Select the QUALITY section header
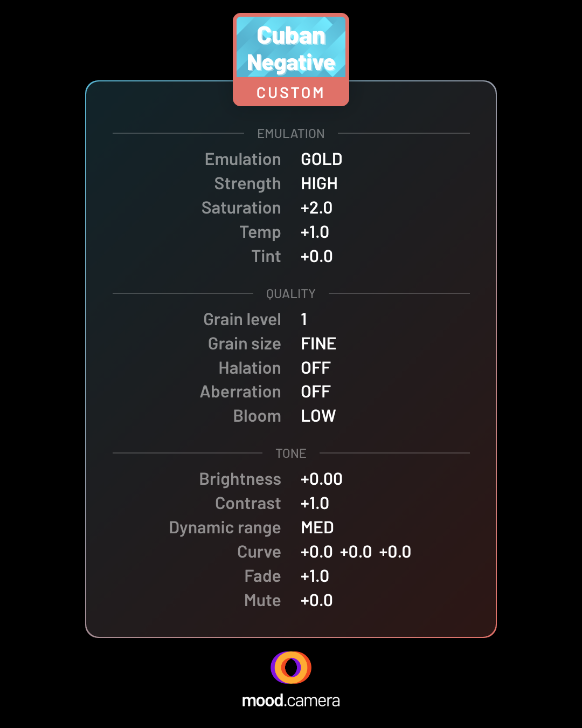The height and width of the screenshot is (728, 582). pos(291,294)
